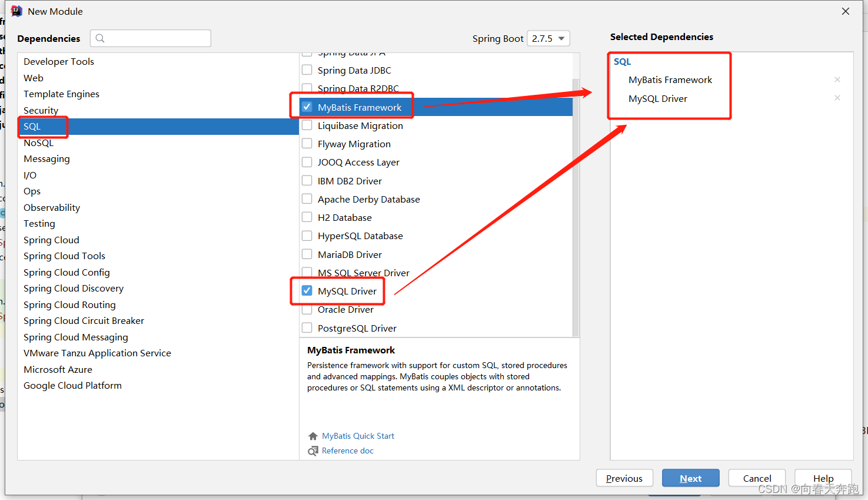Select the NoSQL category

point(158,143)
